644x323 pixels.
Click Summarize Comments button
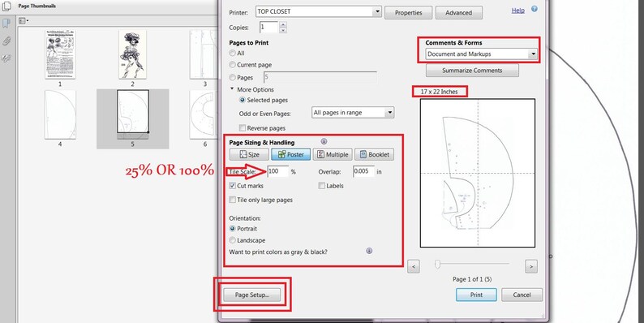click(x=472, y=71)
